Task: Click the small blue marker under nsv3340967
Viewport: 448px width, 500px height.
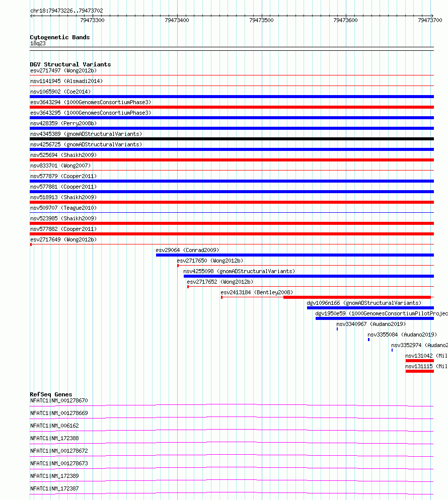Action: [x=337, y=329]
